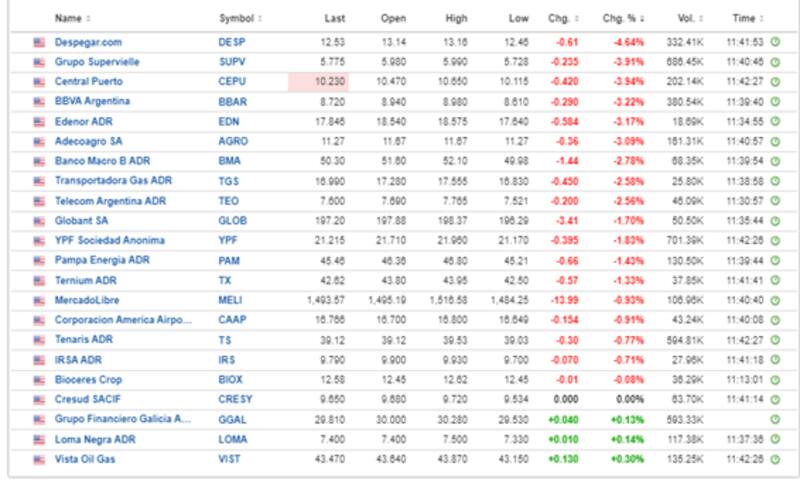Viewport: 800px width, 480px height.
Task: Sort by the Chg. % column arrow
Action: coord(642,18)
